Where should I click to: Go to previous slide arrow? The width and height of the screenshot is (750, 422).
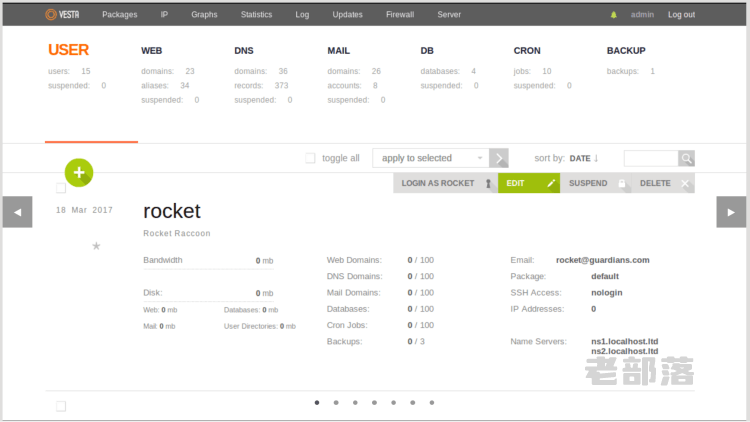18,211
